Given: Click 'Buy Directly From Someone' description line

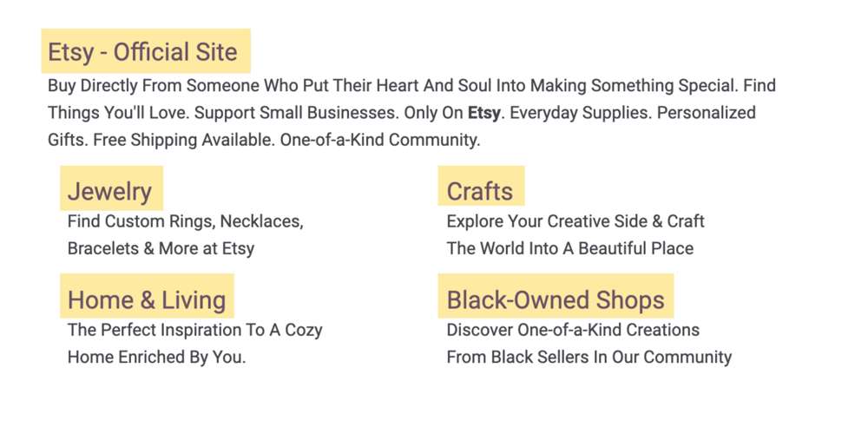Looking at the screenshot, I should point(411,86).
